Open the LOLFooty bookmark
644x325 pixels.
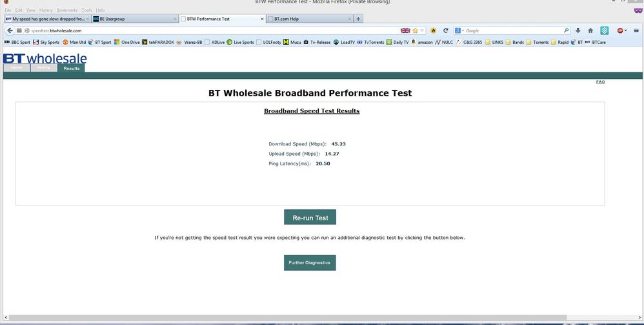coord(268,42)
